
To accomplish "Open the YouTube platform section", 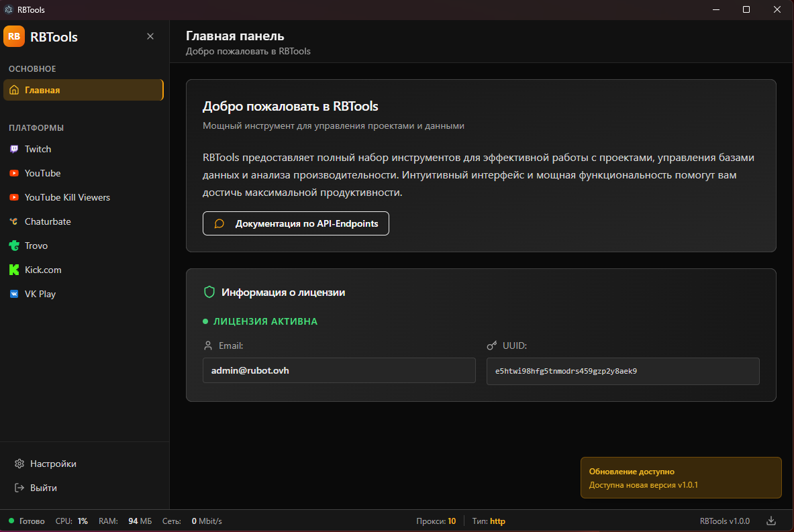I will [x=42, y=173].
